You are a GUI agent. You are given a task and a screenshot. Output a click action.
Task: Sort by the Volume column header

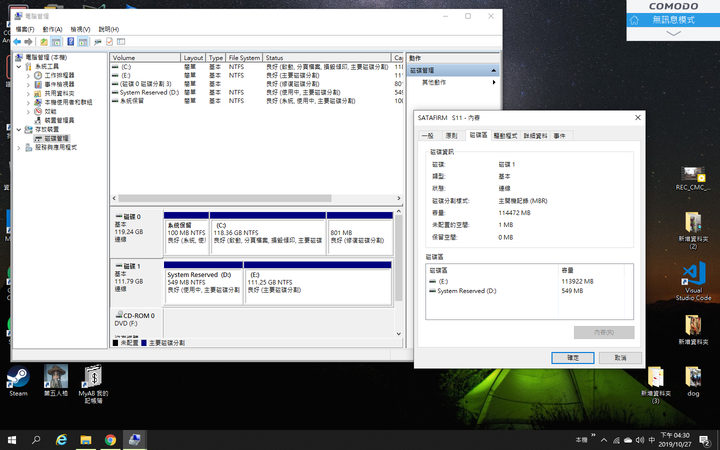point(145,57)
